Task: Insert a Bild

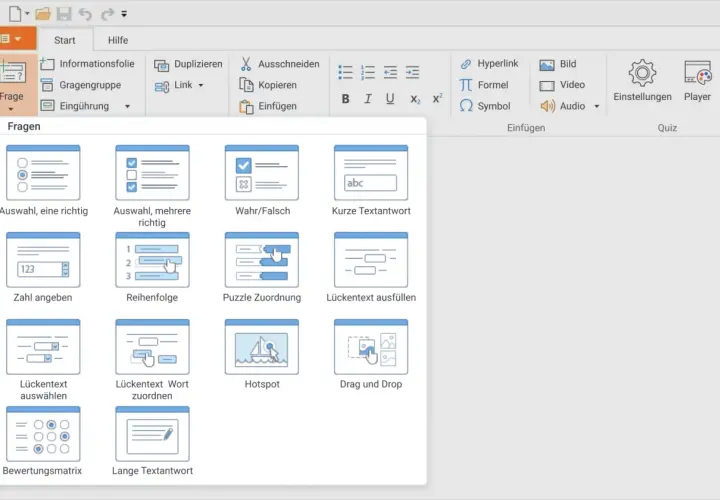Action: coord(558,64)
